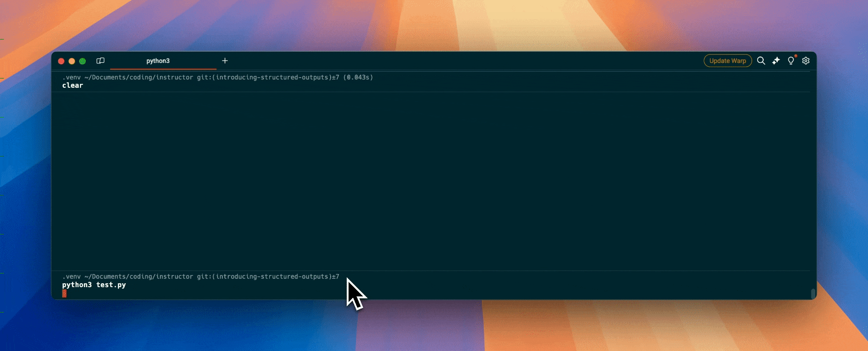Viewport: 868px width, 351px height.
Task: Click empty tab bar area right of plus
Action: pyautogui.click(x=439, y=61)
